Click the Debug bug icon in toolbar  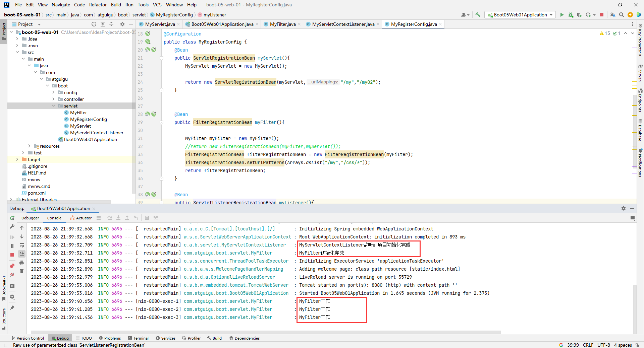pyautogui.click(x=571, y=15)
